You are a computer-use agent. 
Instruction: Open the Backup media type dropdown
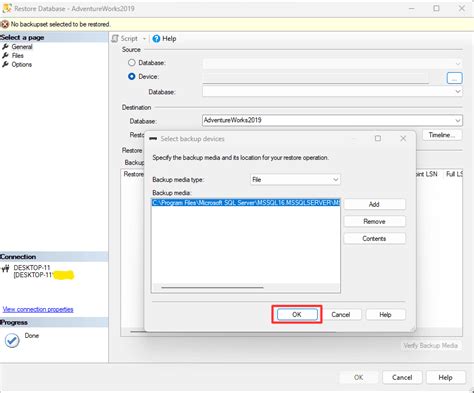pos(295,180)
